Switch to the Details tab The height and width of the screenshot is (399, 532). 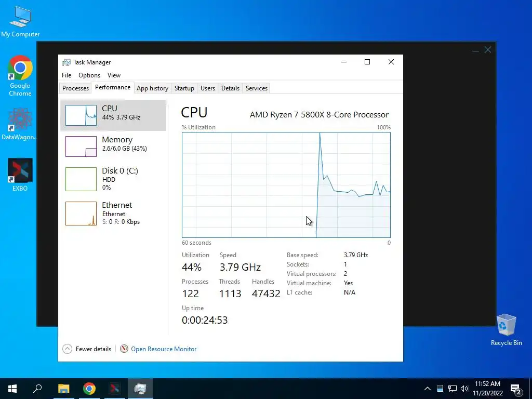point(230,88)
